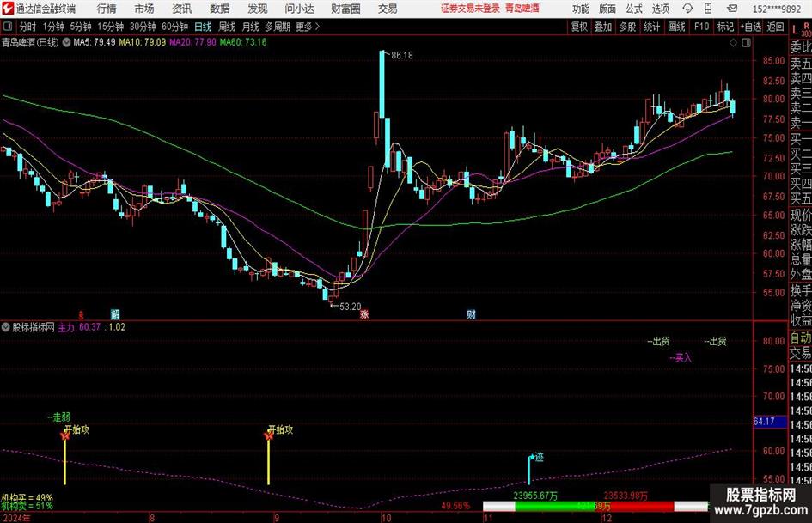Open the 功能 menu
Image resolution: width=812 pixels, height=523 pixels.
pyautogui.click(x=581, y=9)
